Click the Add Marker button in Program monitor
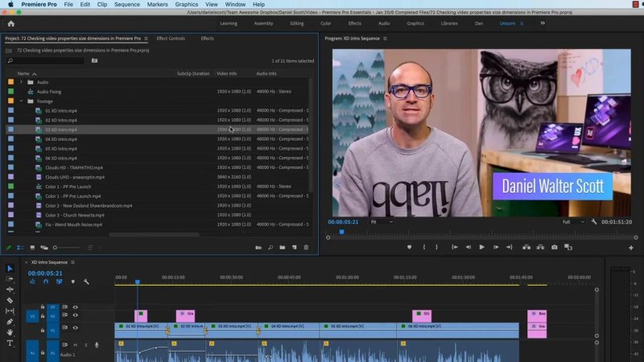This screenshot has height=362, width=644. [409, 247]
